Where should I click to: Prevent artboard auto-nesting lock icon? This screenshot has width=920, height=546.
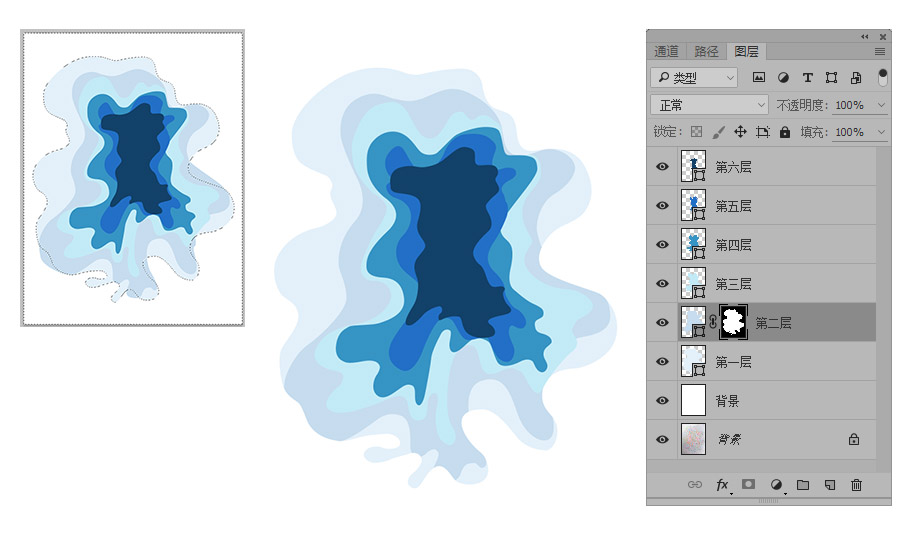[x=763, y=132]
